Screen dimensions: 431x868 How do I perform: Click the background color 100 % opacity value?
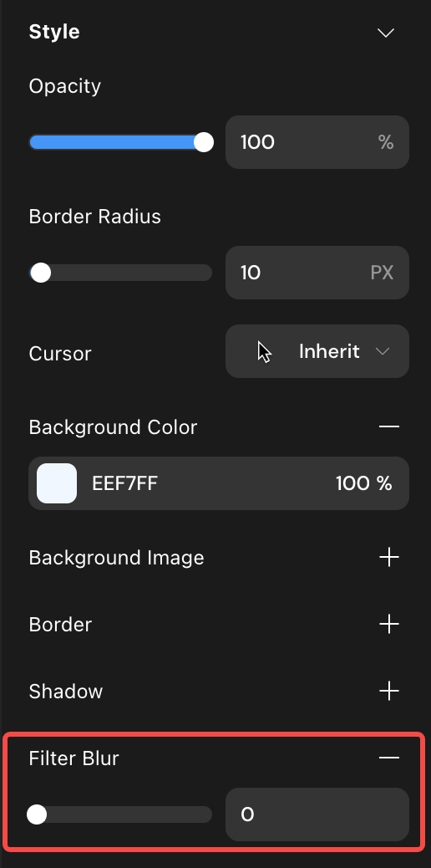click(363, 483)
